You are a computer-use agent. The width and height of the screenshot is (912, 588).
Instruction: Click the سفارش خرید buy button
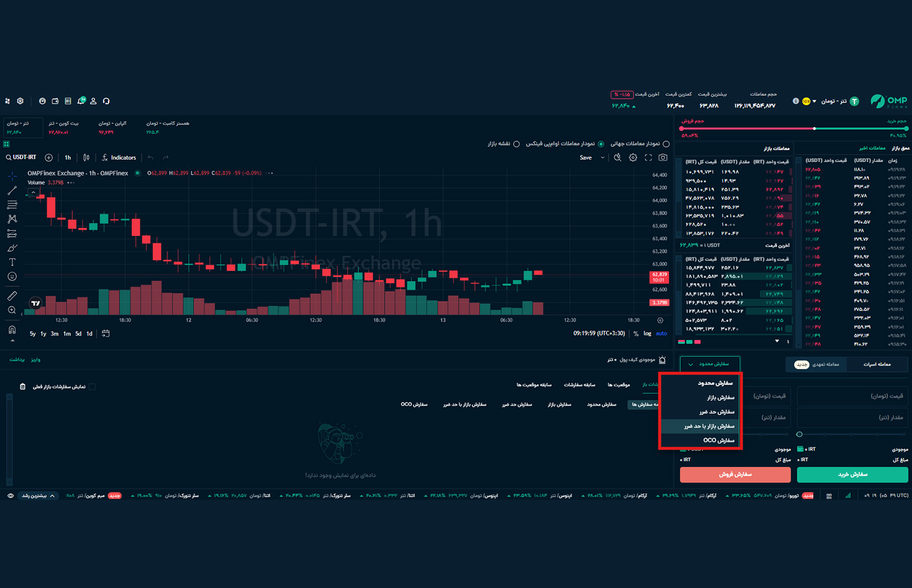[x=853, y=475]
